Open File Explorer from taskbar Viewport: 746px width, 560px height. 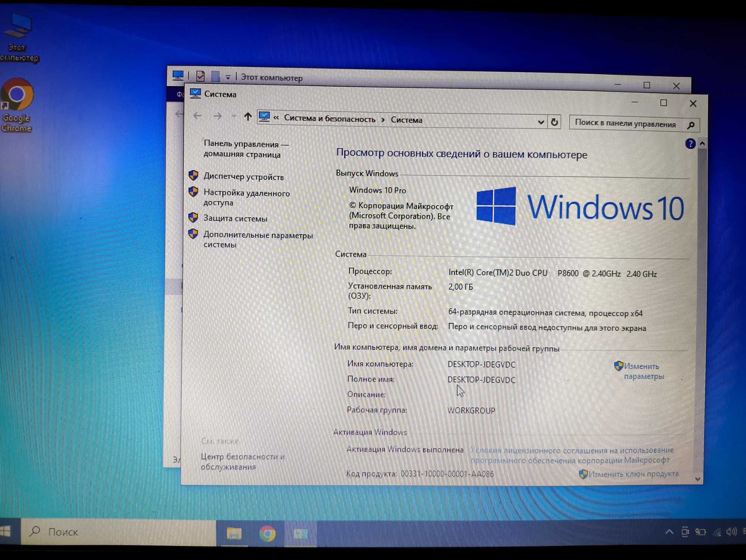[234, 533]
